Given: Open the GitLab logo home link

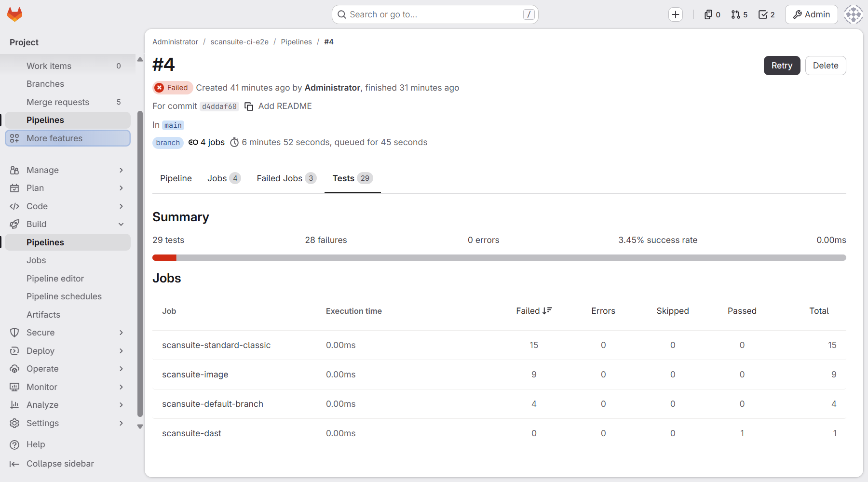Looking at the screenshot, I should pos(15,14).
